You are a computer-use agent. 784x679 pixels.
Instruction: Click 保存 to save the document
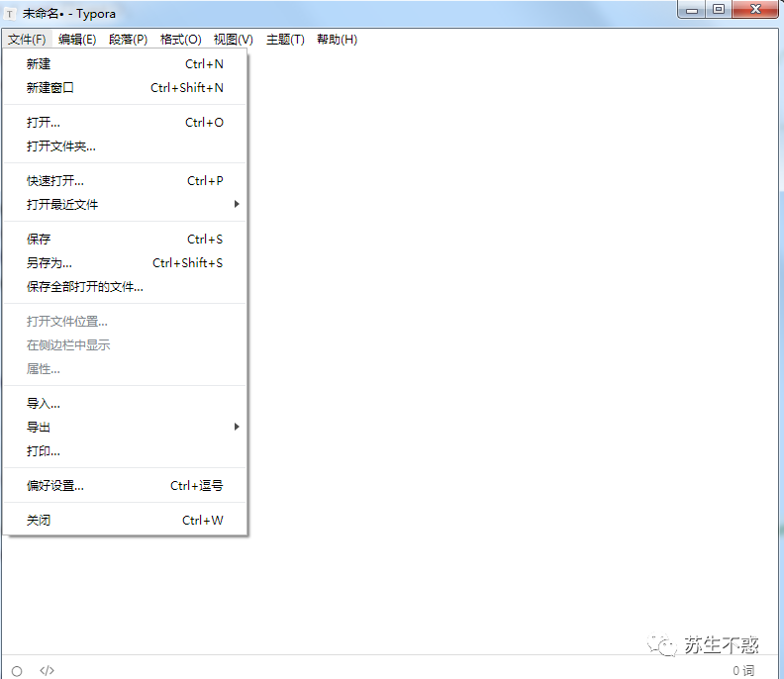[125, 240]
